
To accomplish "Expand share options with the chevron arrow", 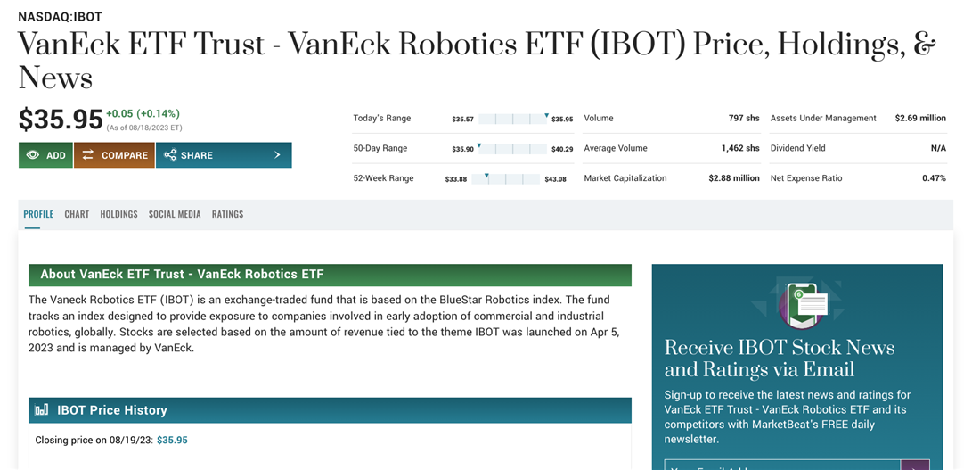I will [277, 155].
